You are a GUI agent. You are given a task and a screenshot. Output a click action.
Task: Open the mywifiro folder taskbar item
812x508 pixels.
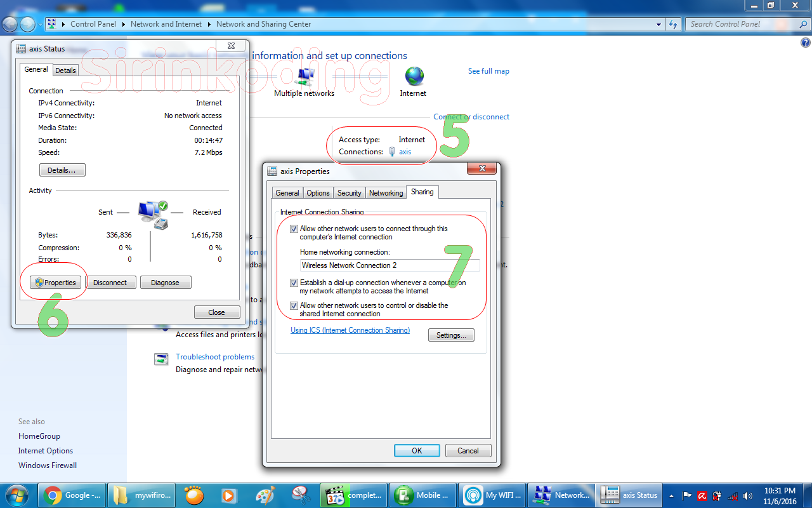[142, 495]
